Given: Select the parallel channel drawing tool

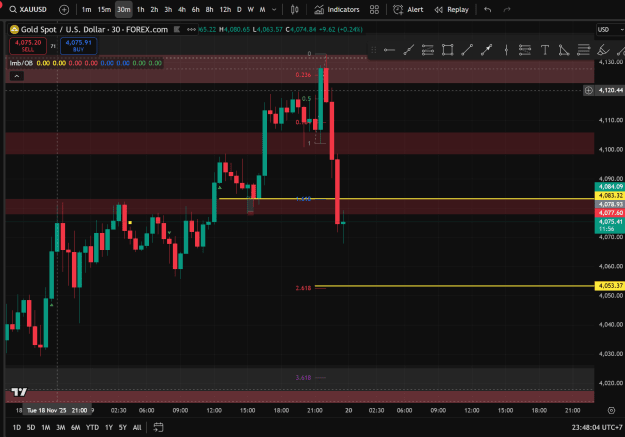Looking at the screenshot, I should [428, 50].
